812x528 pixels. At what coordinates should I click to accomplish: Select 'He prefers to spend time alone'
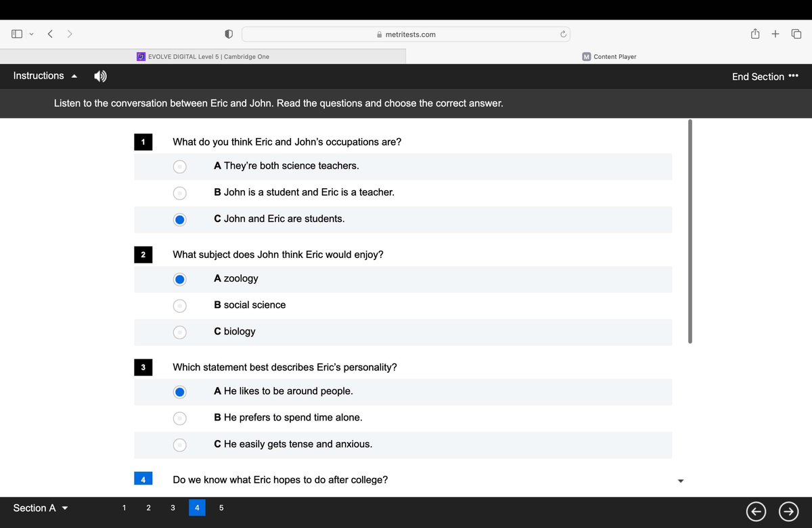coord(179,418)
